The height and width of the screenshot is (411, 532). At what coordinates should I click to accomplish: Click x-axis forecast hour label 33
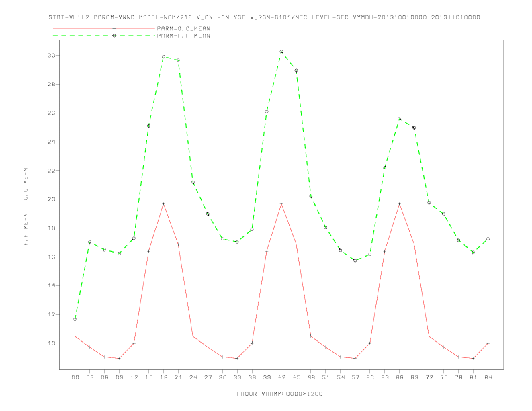237,377
